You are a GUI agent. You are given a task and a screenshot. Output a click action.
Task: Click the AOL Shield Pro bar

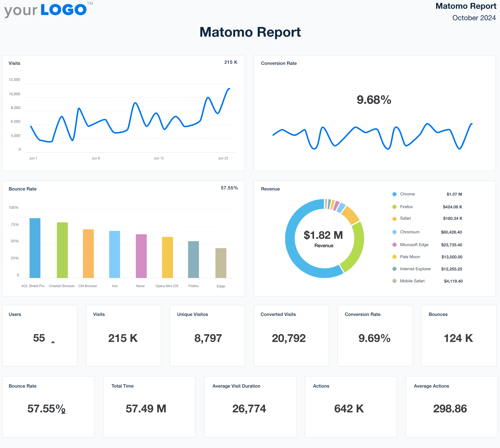tap(35, 248)
